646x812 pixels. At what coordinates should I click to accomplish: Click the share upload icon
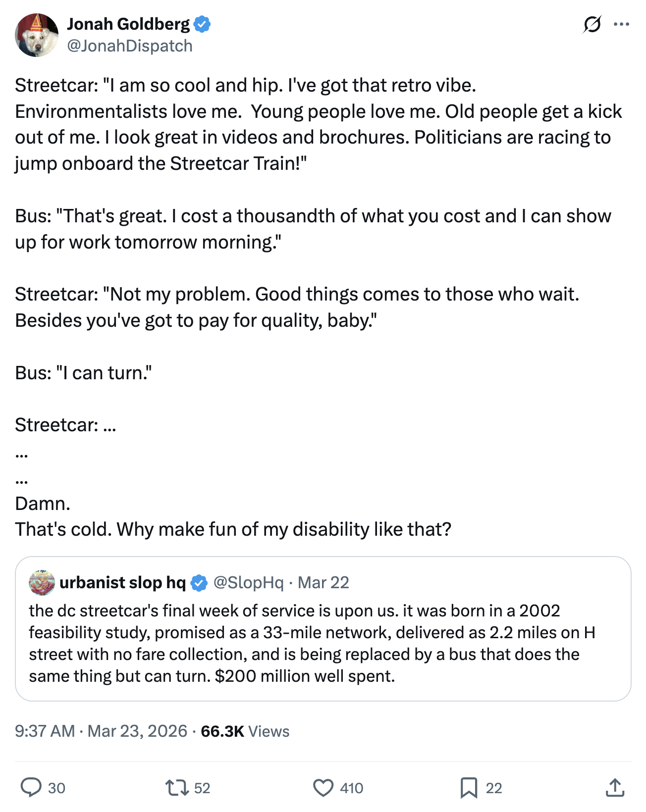[614, 787]
